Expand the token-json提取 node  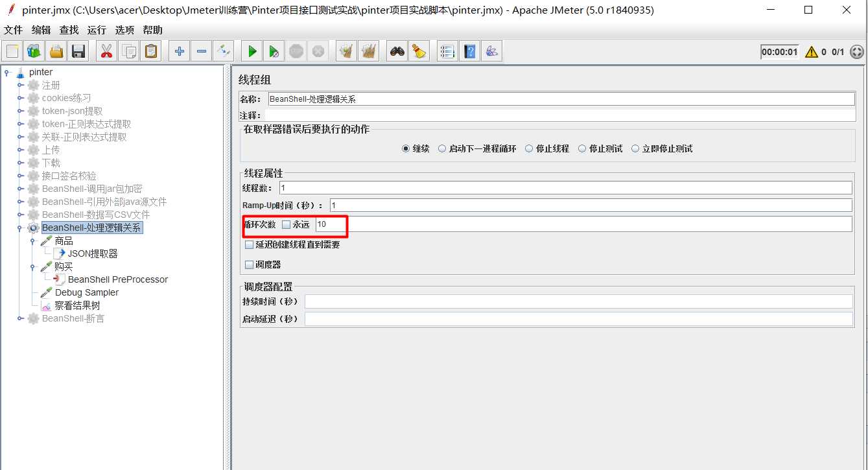(x=20, y=111)
